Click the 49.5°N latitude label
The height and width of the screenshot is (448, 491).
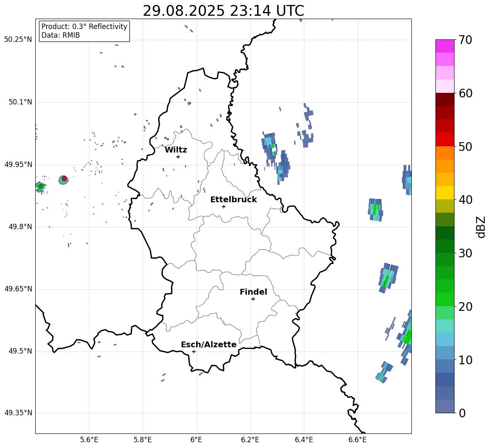[20, 351]
